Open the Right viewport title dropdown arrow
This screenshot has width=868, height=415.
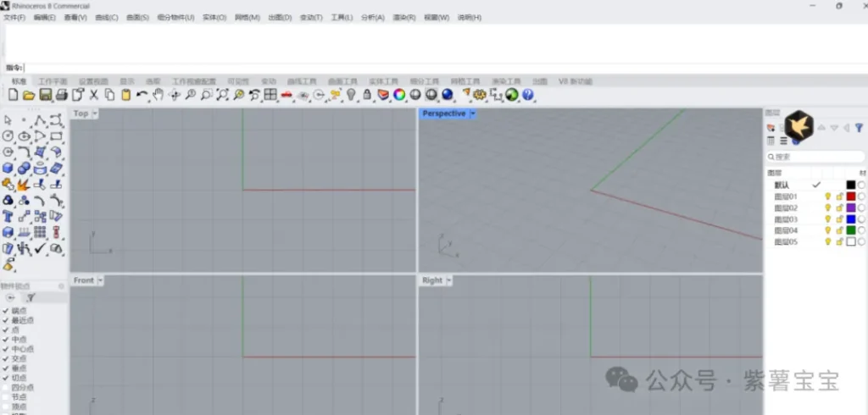click(449, 280)
